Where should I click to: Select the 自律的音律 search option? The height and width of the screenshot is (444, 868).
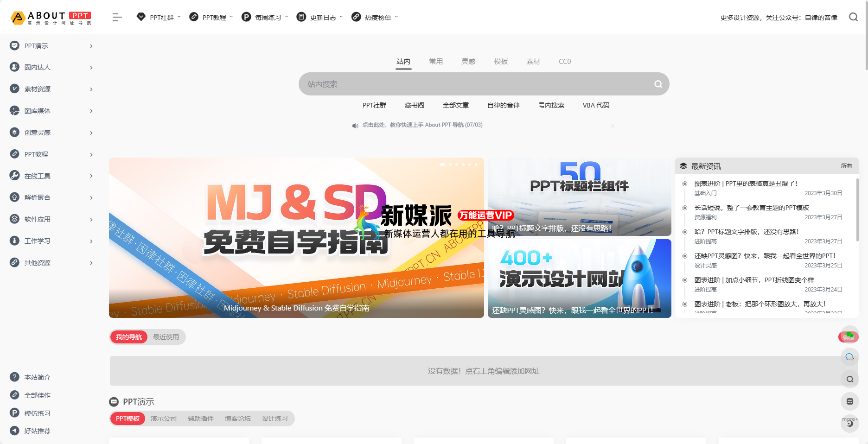pyautogui.click(x=504, y=105)
